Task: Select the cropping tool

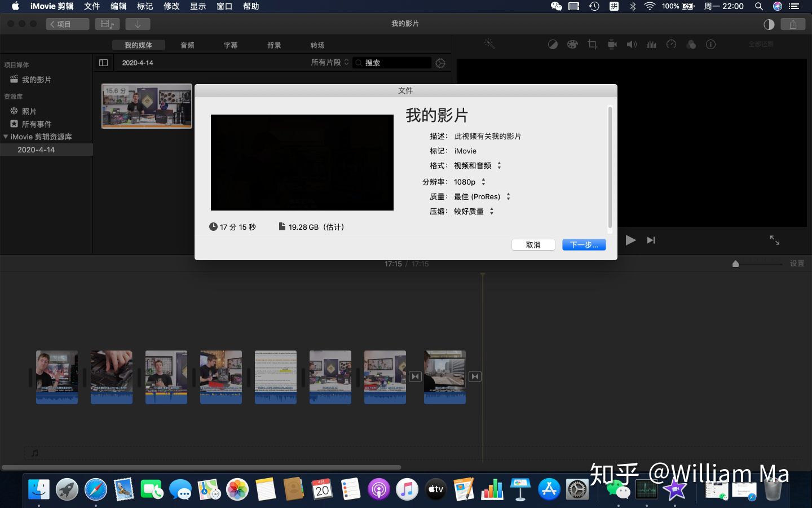Action: (x=592, y=44)
